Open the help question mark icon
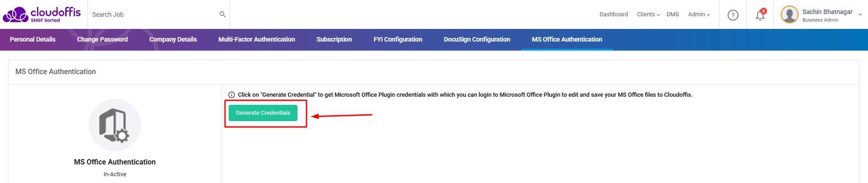 733,15
